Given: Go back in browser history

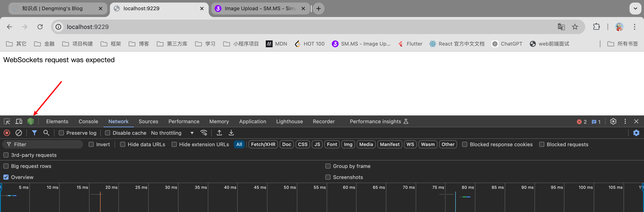Looking at the screenshot, I should pyautogui.click(x=10, y=27).
